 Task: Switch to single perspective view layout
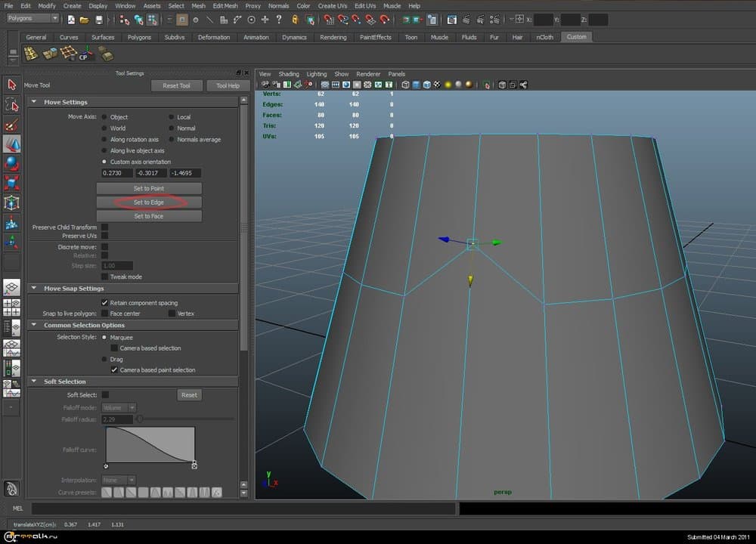coord(11,287)
